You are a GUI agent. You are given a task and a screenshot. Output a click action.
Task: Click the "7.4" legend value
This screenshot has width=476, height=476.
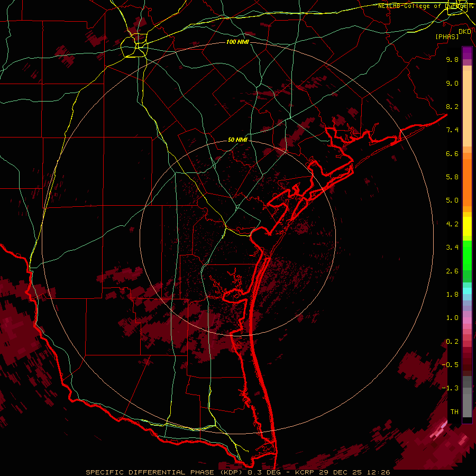click(452, 130)
